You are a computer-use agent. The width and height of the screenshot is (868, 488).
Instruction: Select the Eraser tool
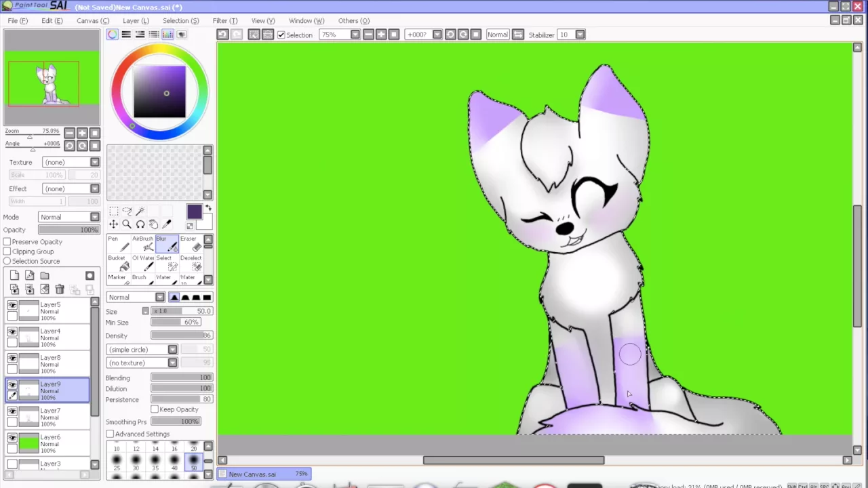[x=191, y=244]
